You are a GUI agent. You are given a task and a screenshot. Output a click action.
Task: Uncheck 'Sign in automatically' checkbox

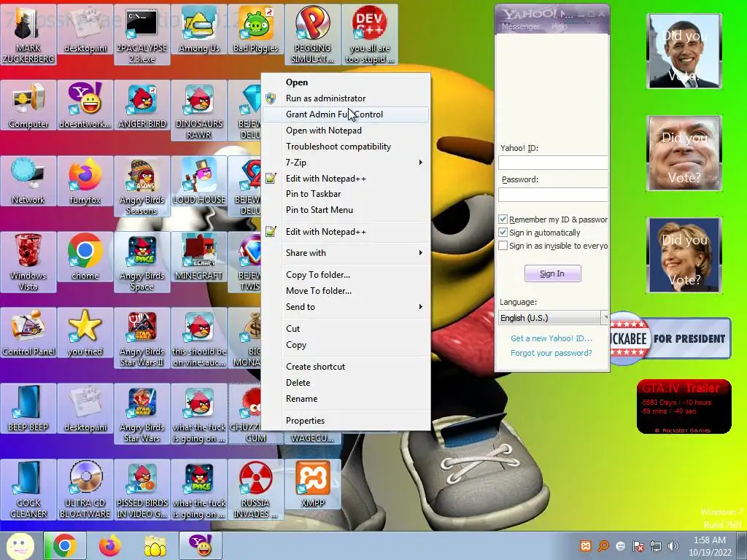pyautogui.click(x=503, y=233)
